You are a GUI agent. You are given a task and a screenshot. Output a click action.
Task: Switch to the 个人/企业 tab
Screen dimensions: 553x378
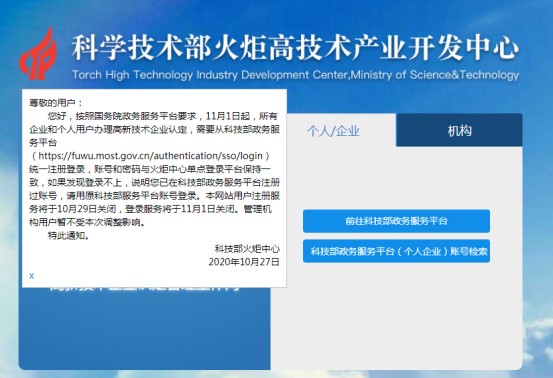(333, 131)
